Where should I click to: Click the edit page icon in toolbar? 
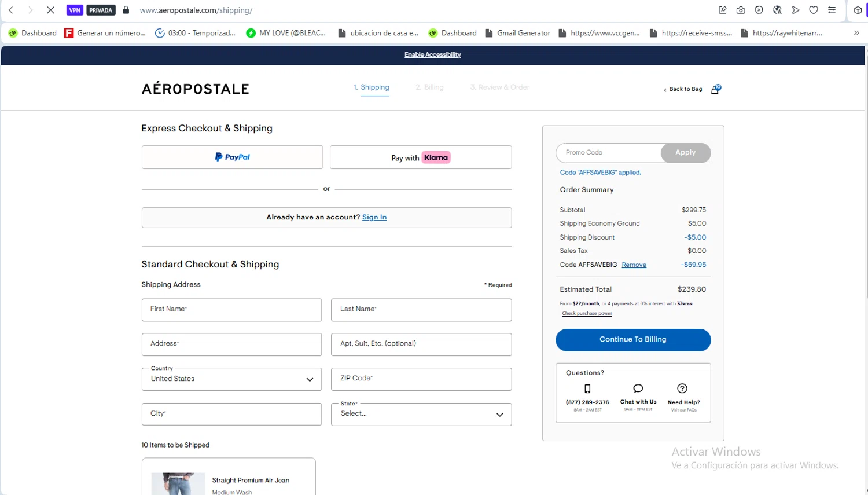722,10
